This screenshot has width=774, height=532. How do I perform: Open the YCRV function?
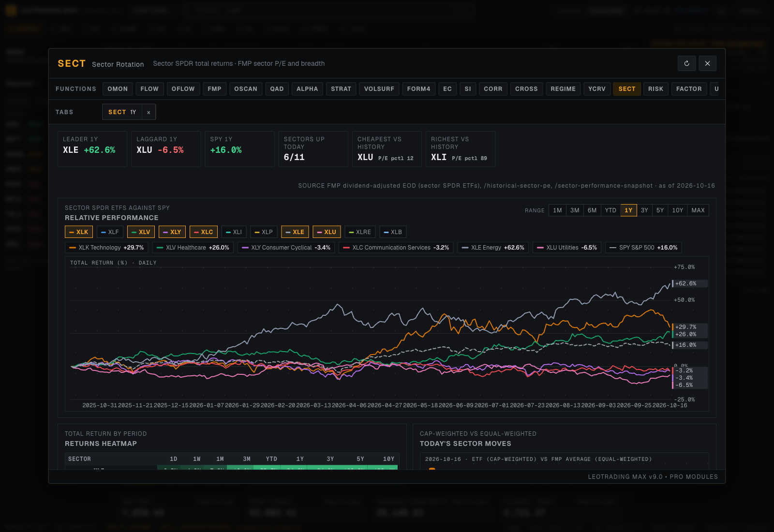[597, 89]
